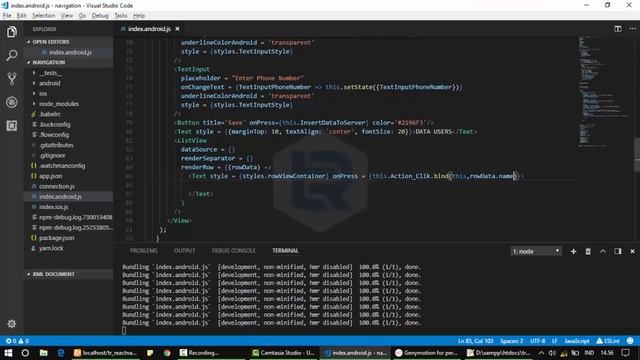Click the feedback smiley in status bar
This screenshot has height=360, width=640.
pyautogui.click(x=630, y=341)
